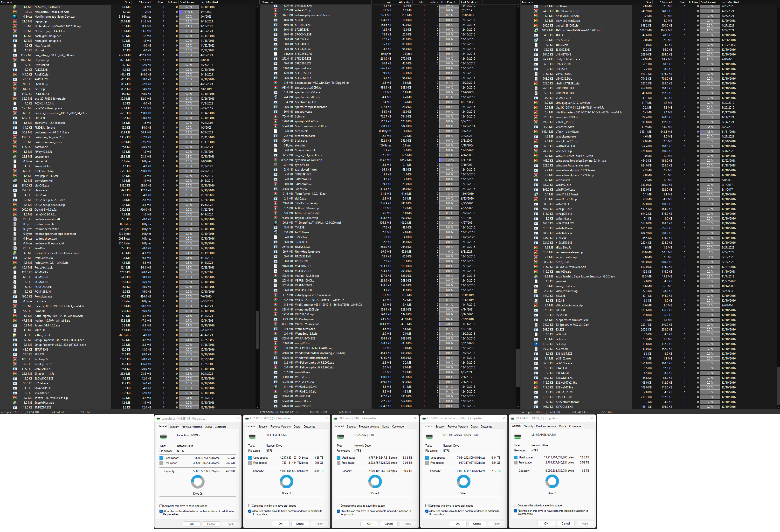Enable compress drive checkbox in LB 1 RIVER Properties
780x532 pixels.
click(x=250, y=505)
